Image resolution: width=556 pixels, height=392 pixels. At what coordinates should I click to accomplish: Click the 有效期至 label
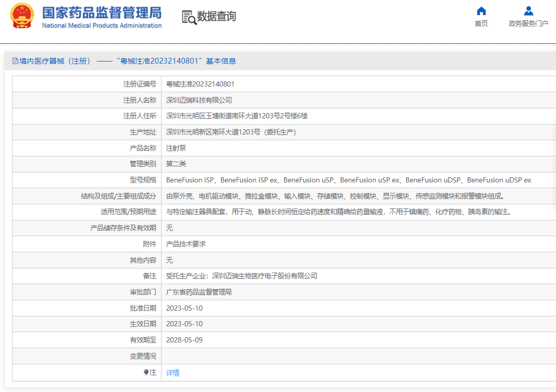point(143,340)
